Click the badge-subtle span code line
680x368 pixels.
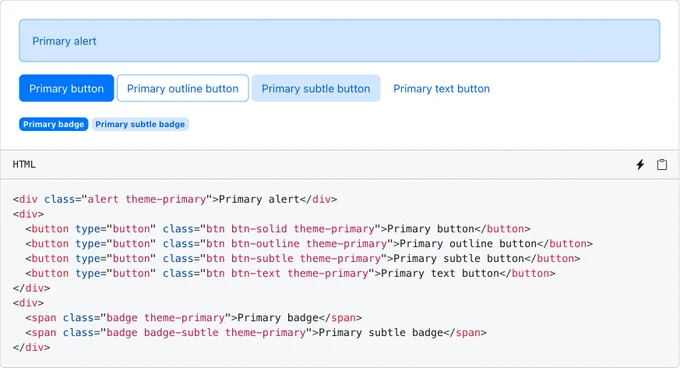(256, 332)
